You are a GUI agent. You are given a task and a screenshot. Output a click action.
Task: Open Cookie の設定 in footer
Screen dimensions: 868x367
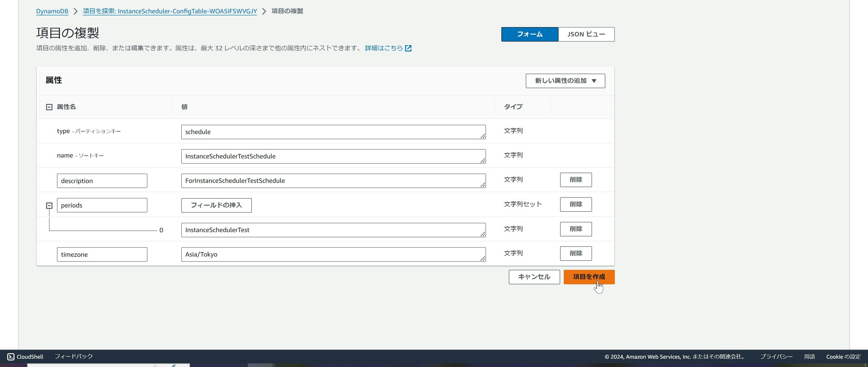[x=843, y=357]
